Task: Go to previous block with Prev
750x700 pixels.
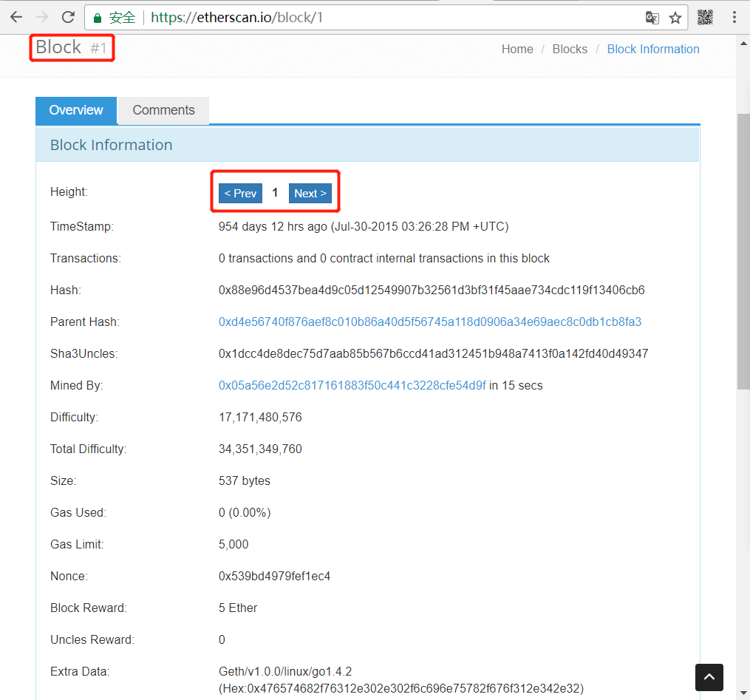Action: [240, 194]
